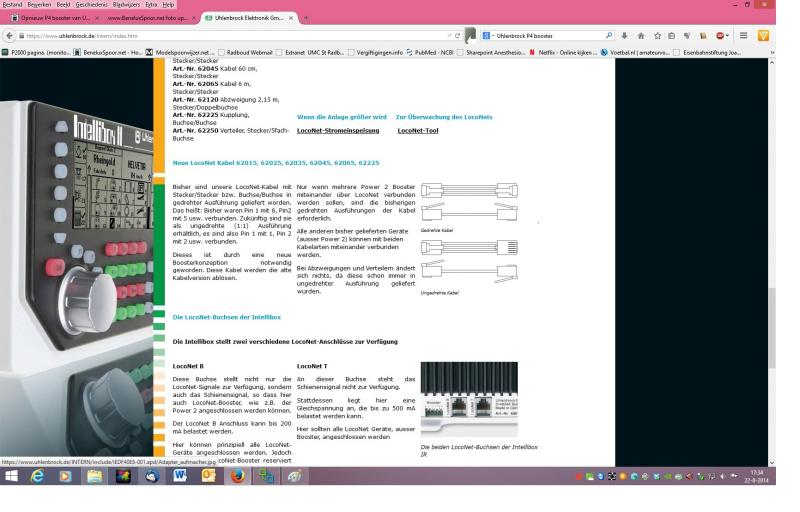The height and width of the screenshot is (512, 800).
Task: Open Bewerken menu
Action: click(x=39, y=5)
